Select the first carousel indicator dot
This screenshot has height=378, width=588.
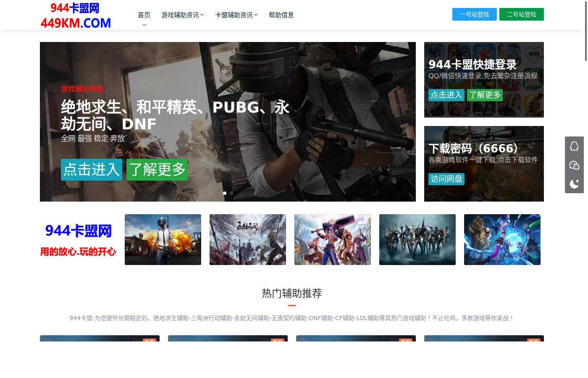tap(225, 193)
